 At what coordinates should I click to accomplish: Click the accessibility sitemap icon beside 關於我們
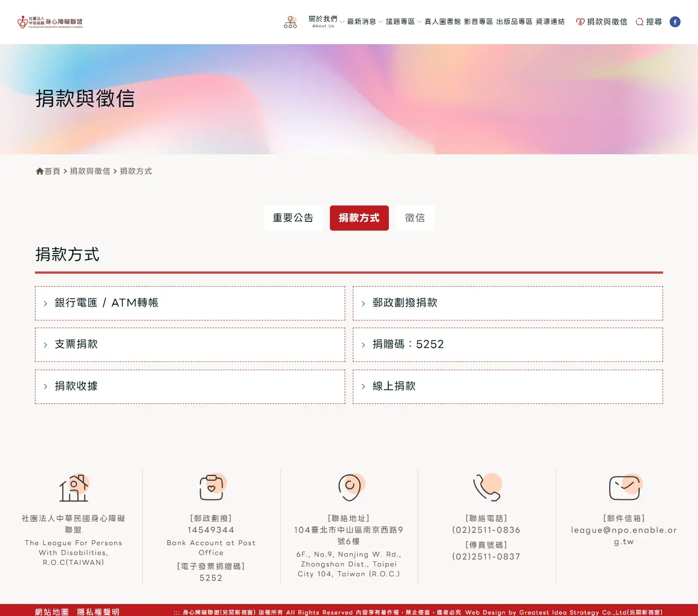[x=290, y=22]
